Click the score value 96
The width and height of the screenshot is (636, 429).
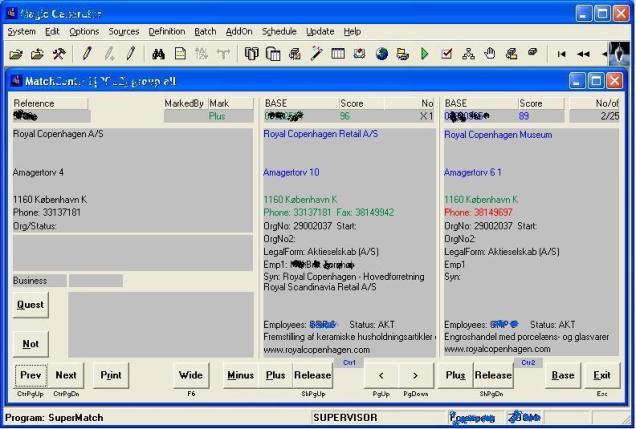[x=345, y=116]
